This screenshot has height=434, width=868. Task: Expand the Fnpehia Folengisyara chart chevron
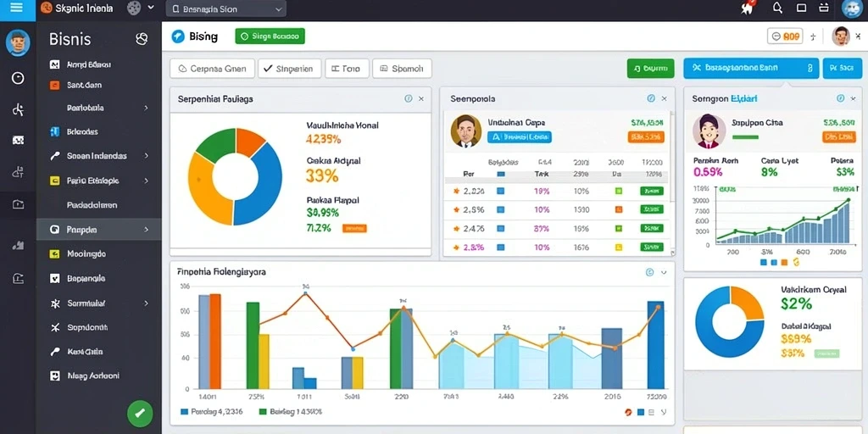tap(664, 272)
